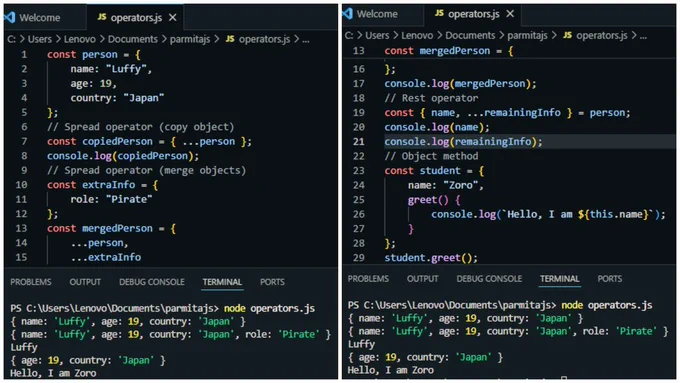The width and height of the screenshot is (680, 383).
Task: Expand breadcrumb ellipsis in left window
Action: pyautogui.click(x=306, y=40)
